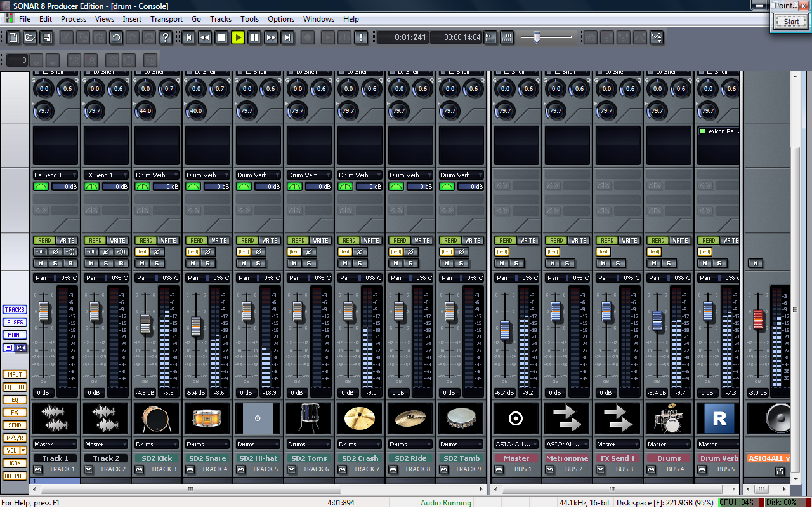The image size is (812, 508).
Task: Arm Track 1 for recording
Action: coord(69,263)
